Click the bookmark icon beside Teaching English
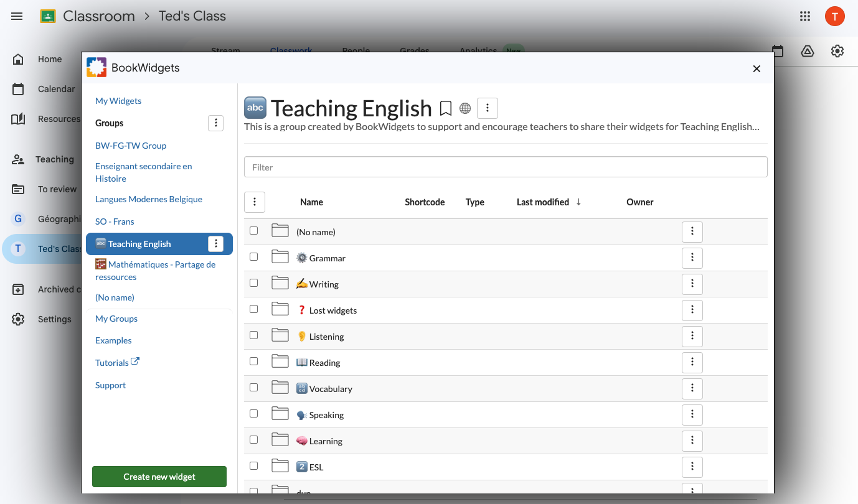This screenshot has height=504, width=858. coord(446,108)
